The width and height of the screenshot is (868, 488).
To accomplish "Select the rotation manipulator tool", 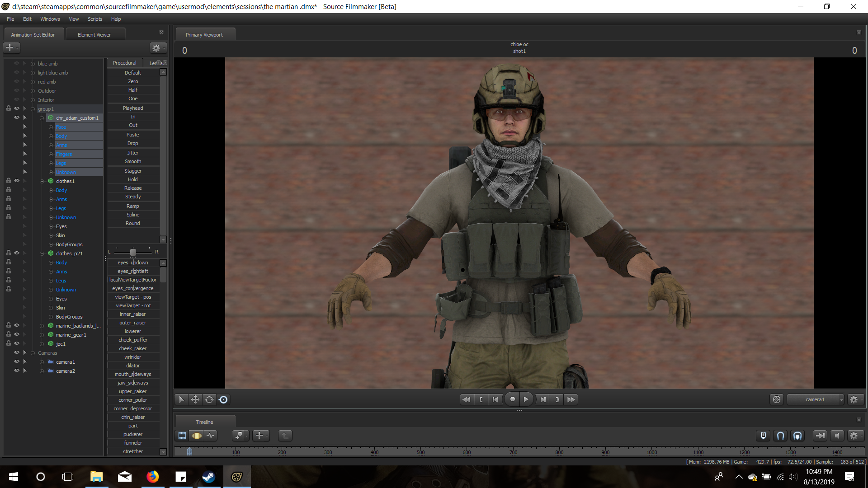I will click(209, 399).
